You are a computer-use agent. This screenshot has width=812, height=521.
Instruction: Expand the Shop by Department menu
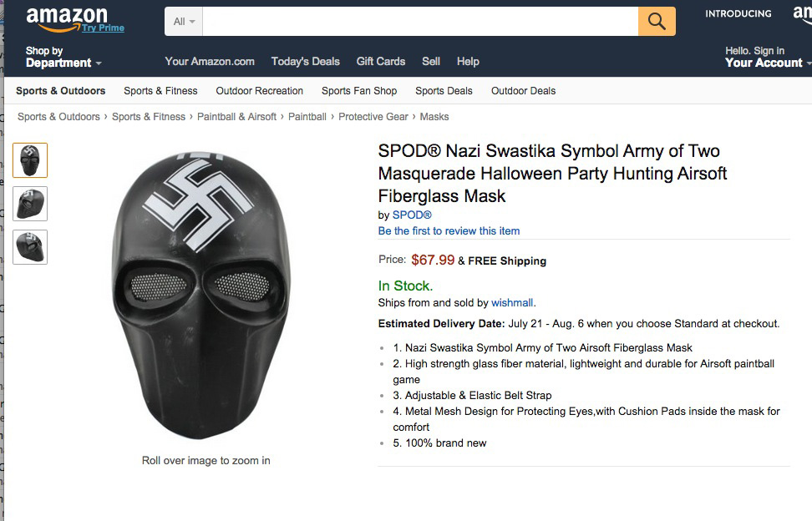click(63, 58)
